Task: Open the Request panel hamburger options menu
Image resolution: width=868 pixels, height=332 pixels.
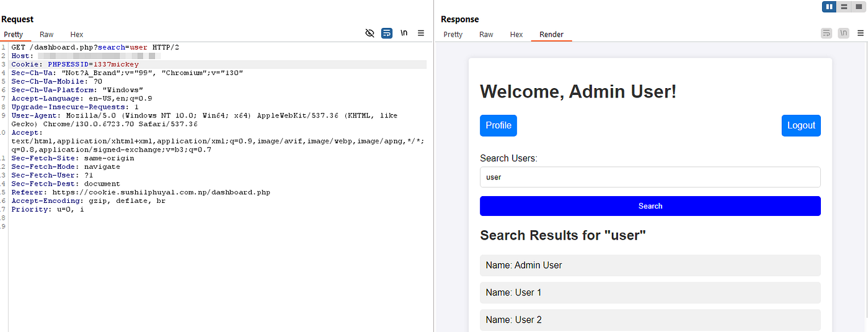Action: click(x=421, y=34)
